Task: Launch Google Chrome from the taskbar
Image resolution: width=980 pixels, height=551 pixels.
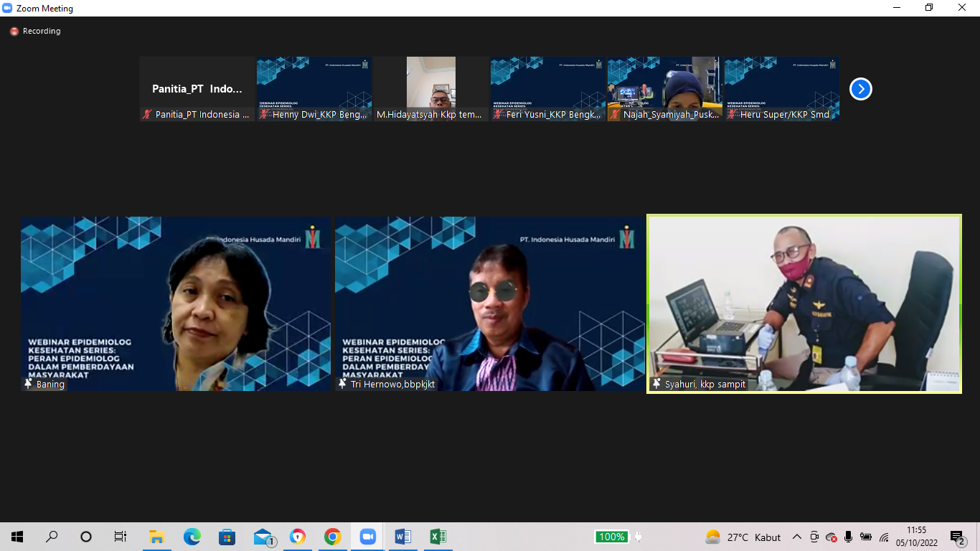Action: click(332, 537)
